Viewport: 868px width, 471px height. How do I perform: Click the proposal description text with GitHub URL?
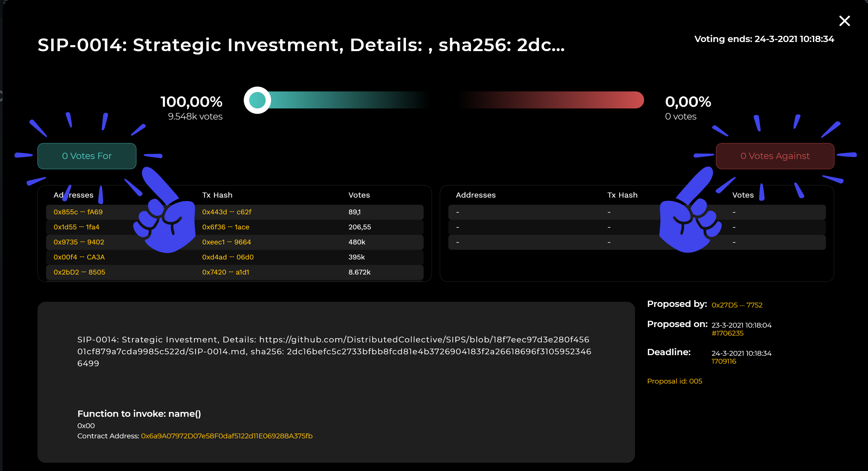pyautogui.click(x=334, y=351)
